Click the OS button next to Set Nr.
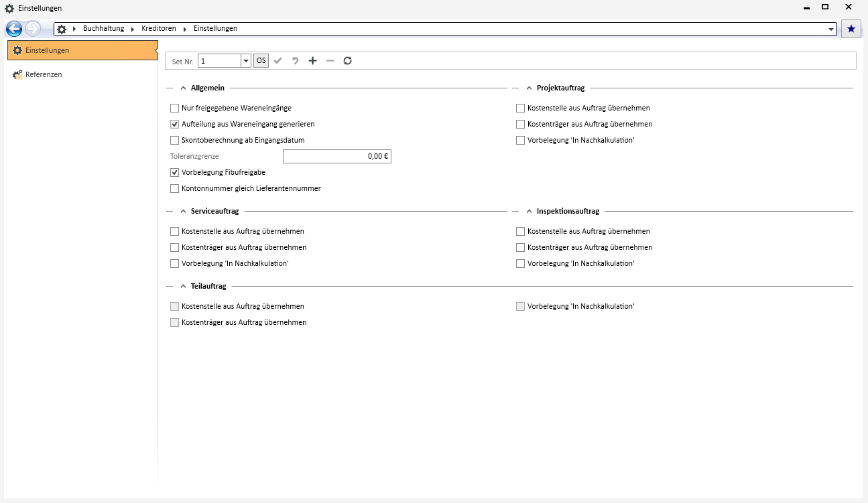The width and height of the screenshot is (868, 503). [261, 61]
